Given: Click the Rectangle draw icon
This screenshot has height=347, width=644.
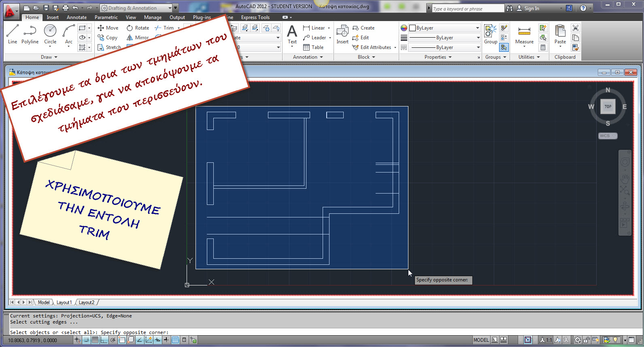Looking at the screenshot, I should coord(82,28).
